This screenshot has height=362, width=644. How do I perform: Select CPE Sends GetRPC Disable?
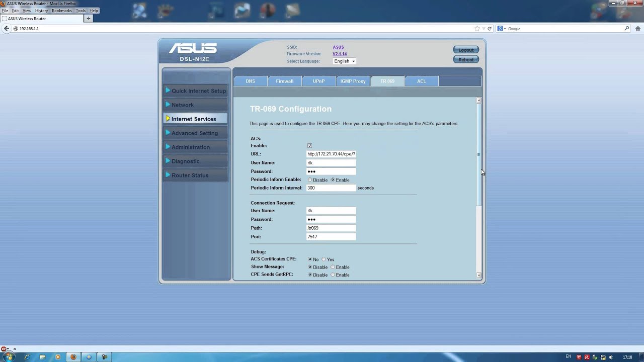310,275
